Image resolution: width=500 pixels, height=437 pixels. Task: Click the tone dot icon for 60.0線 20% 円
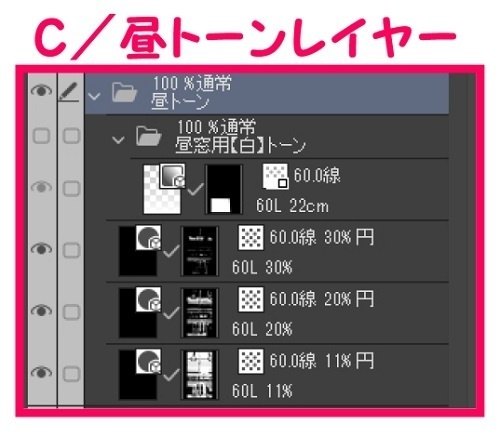point(251,299)
